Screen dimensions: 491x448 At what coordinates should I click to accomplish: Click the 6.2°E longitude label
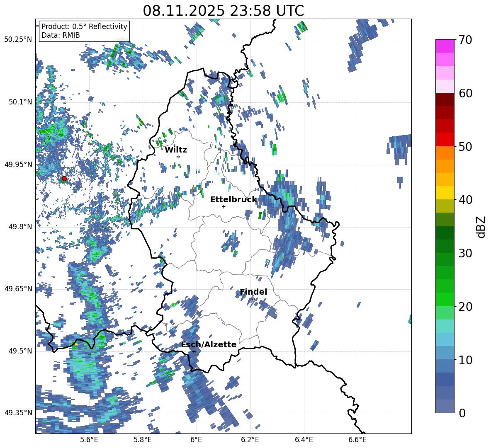pyautogui.click(x=250, y=440)
